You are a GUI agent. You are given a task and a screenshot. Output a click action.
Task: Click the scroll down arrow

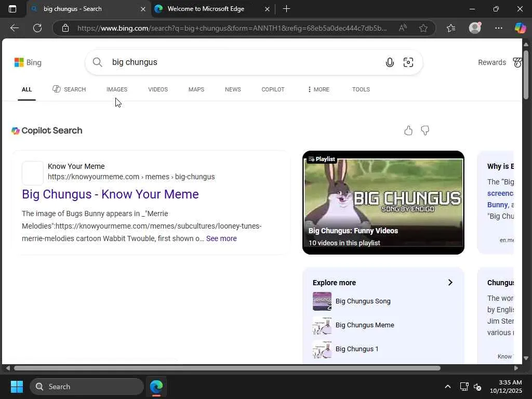pyautogui.click(x=526, y=358)
